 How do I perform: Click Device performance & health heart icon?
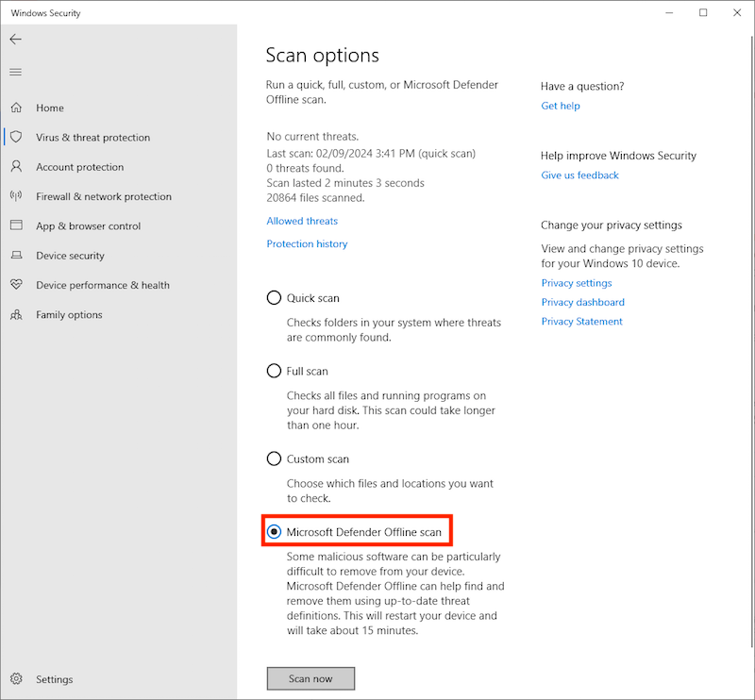[x=16, y=285]
